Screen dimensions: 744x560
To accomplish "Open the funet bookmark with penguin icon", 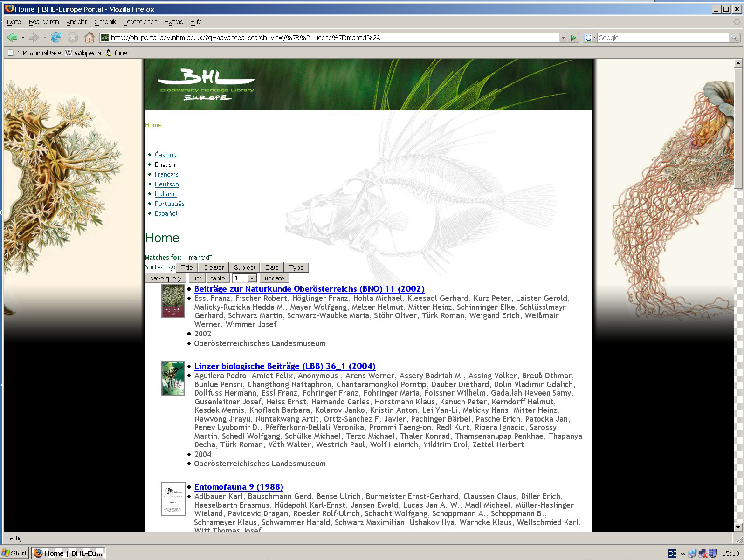I will [117, 53].
